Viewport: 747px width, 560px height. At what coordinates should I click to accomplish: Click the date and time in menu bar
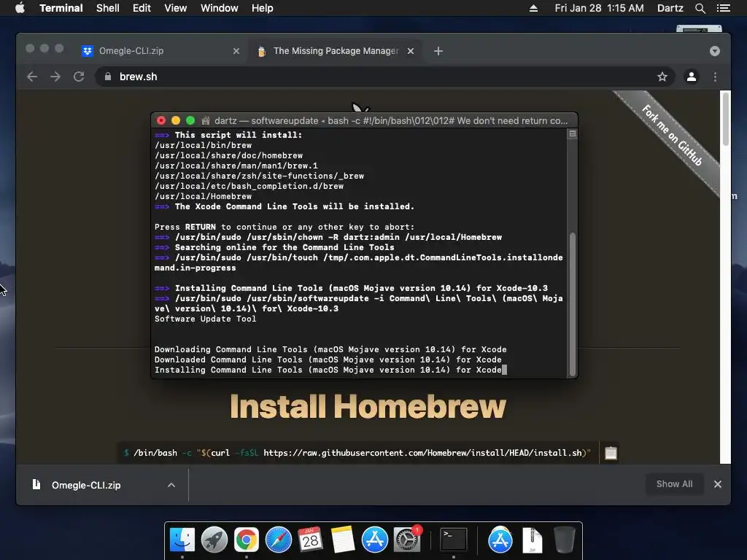point(599,8)
